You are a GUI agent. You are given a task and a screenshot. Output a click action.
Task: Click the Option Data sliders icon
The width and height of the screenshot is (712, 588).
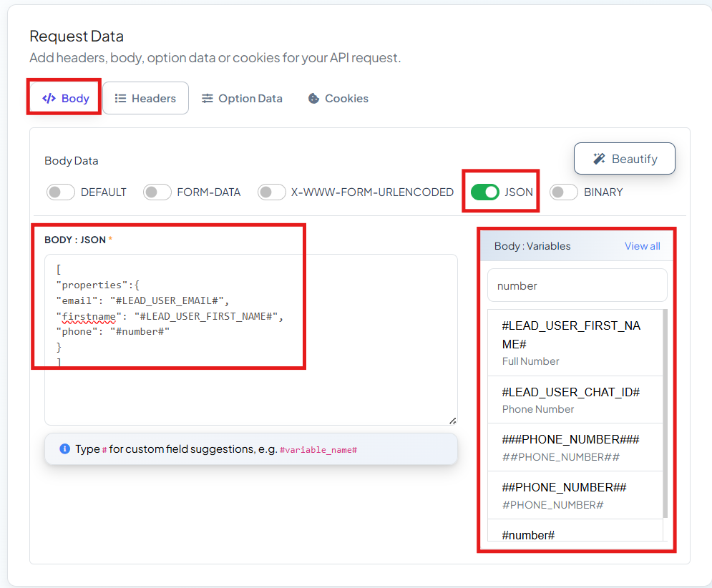click(207, 98)
